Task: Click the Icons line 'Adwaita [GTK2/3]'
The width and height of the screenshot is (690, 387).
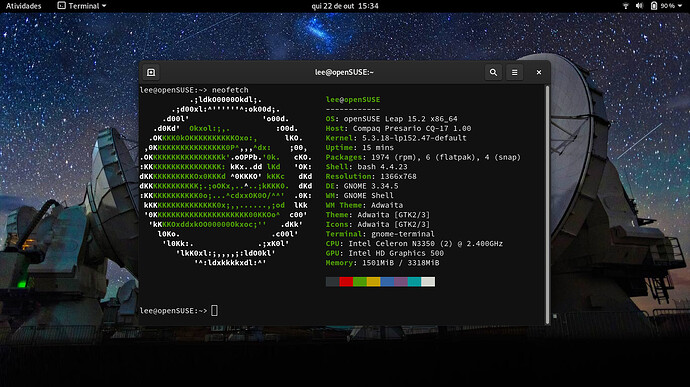Action: [394, 225]
